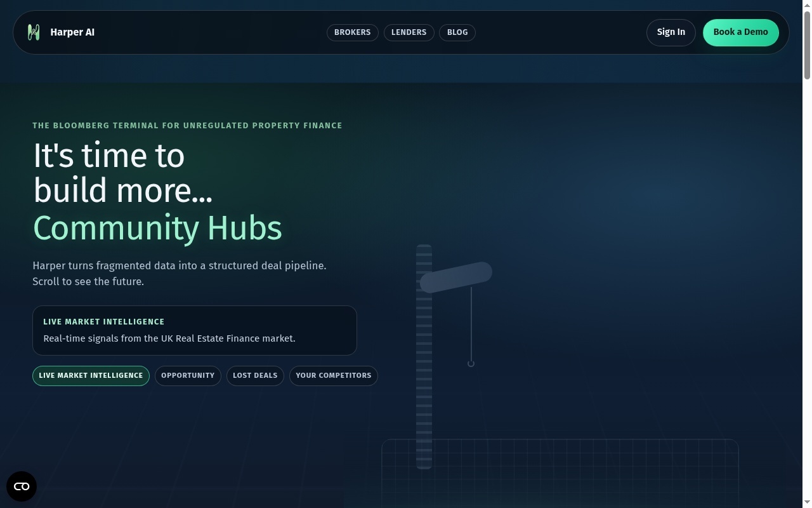Click the Sign In button
The width and height of the screenshot is (812, 508).
[x=671, y=32]
